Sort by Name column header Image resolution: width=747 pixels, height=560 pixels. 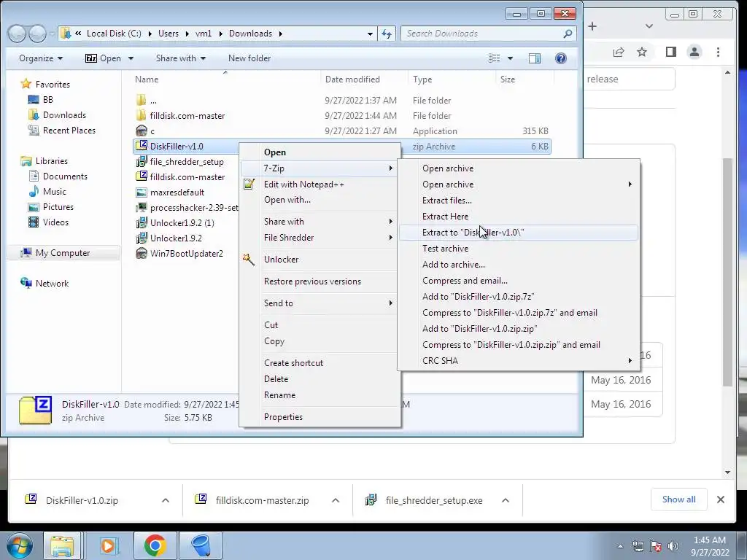pyautogui.click(x=146, y=79)
